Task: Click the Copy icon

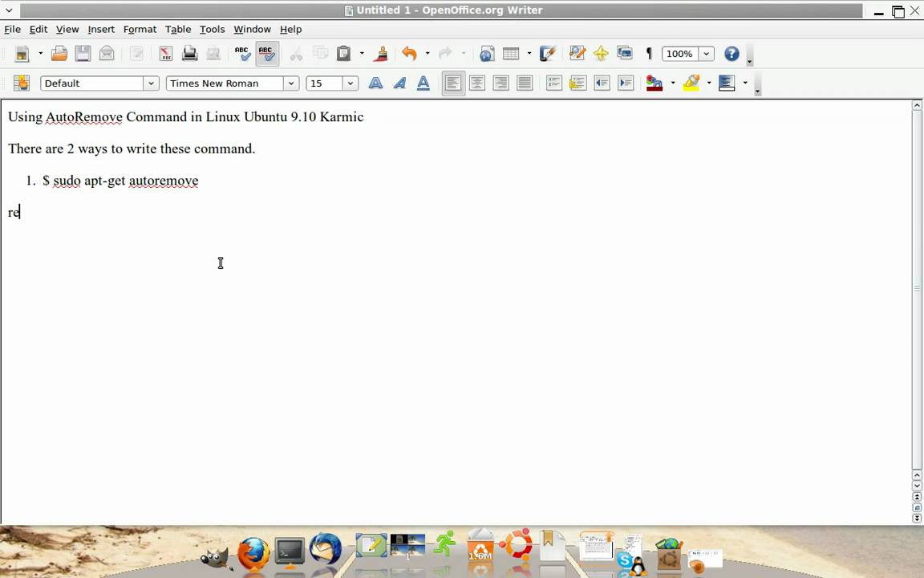Action: [x=320, y=54]
